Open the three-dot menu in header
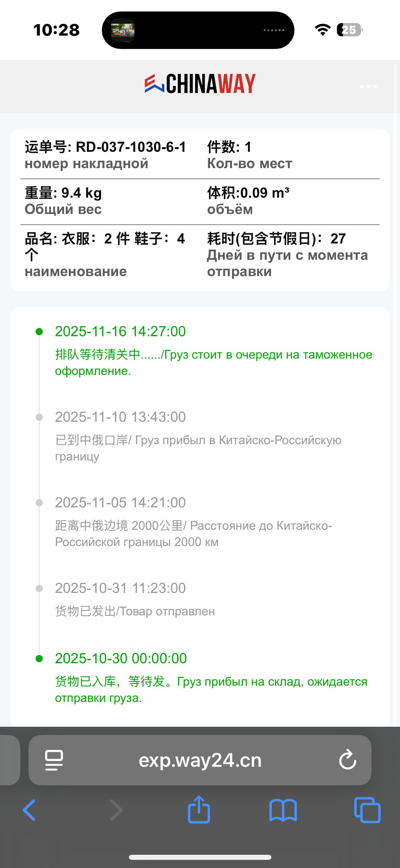This screenshot has width=400, height=868. pyautogui.click(x=368, y=87)
